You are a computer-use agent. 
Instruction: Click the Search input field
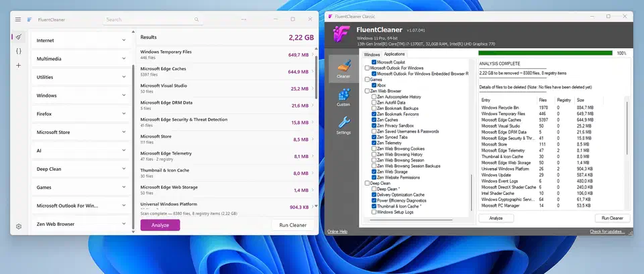(153, 19)
